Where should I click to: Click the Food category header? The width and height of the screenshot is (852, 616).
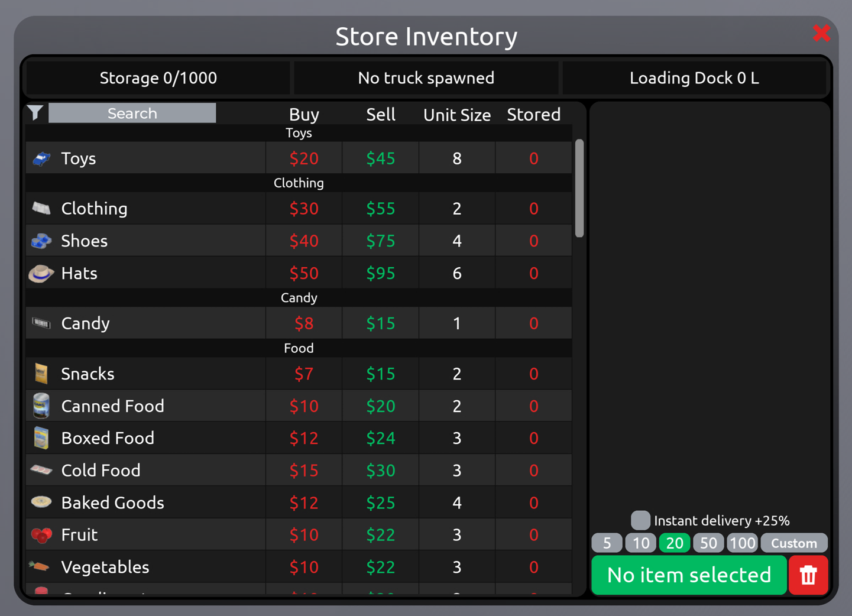click(x=299, y=348)
